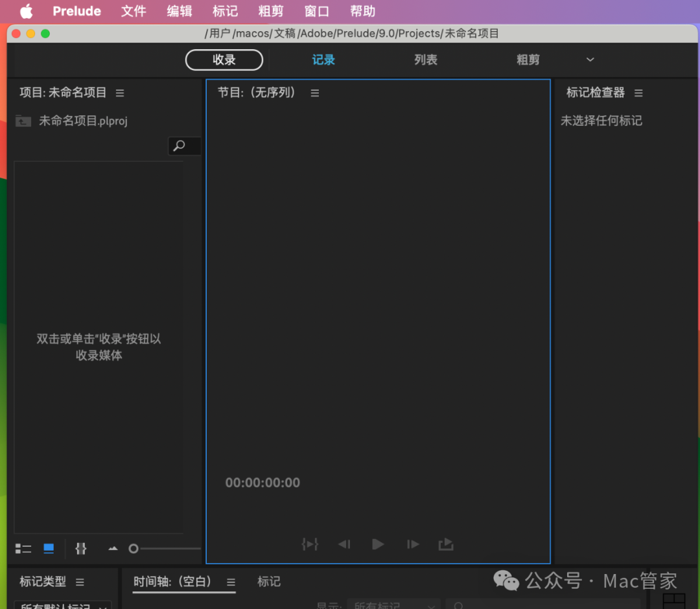The image size is (700, 609).
Task: Click the play in-to-out icon in the monitor
Action: coord(310,544)
